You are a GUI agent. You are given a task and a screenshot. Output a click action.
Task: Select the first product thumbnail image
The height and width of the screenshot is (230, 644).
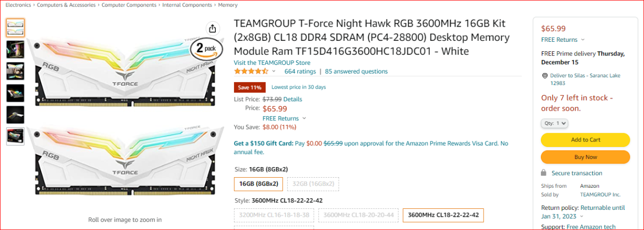point(15,28)
